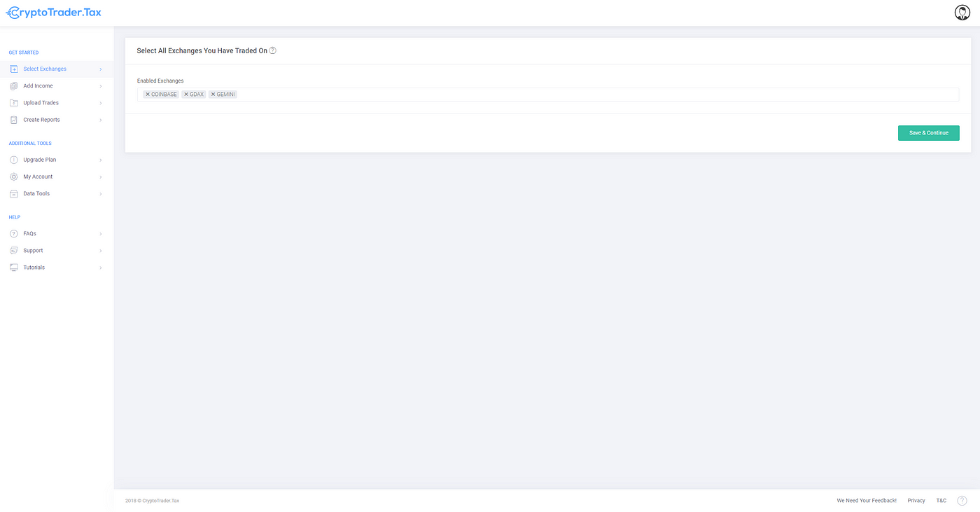Expand chevron next to Create Reports

(x=101, y=120)
